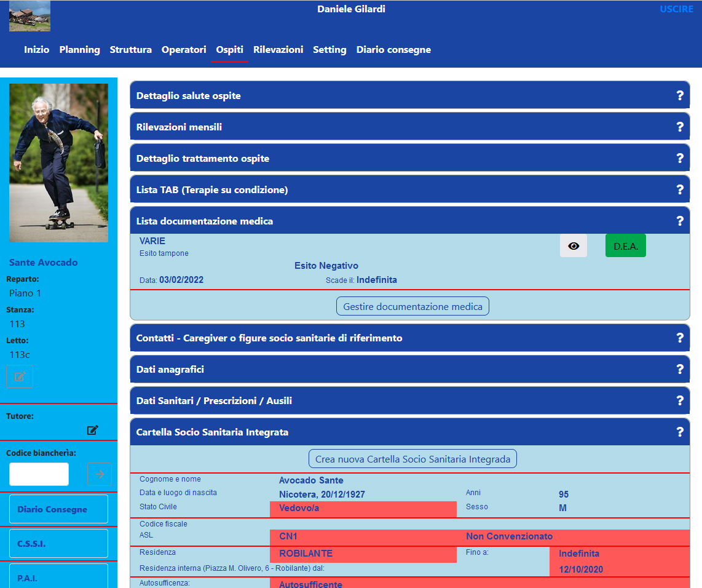
Task: Open help for Dettaglio salute ospite
Action: [x=680, y=96]
